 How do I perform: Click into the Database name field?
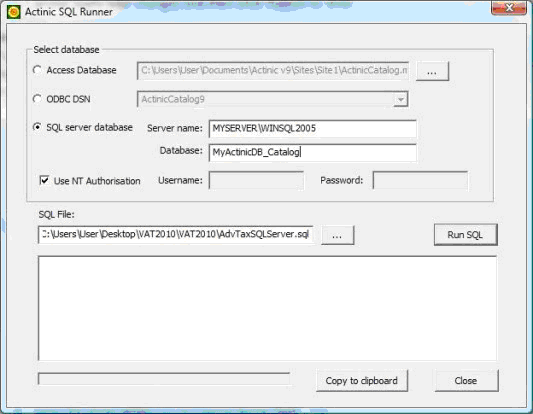coord(312,152)
